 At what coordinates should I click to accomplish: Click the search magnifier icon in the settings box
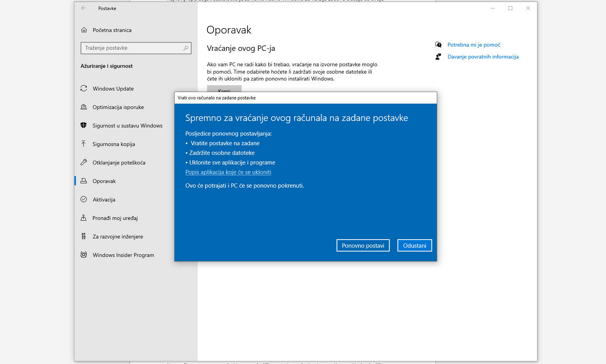186,48
